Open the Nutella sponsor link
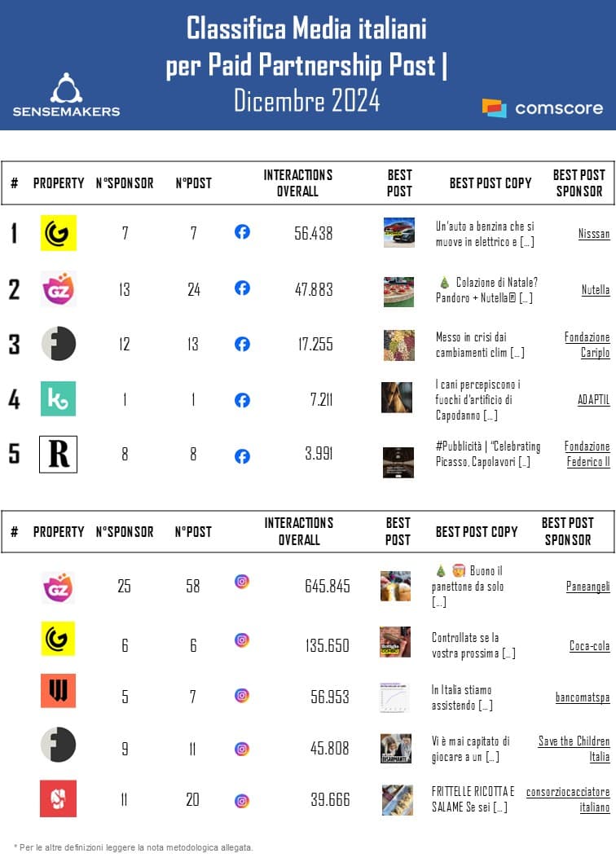Viewport: 616px width, 862px height. pyautogui.click(x=596, y=289)
